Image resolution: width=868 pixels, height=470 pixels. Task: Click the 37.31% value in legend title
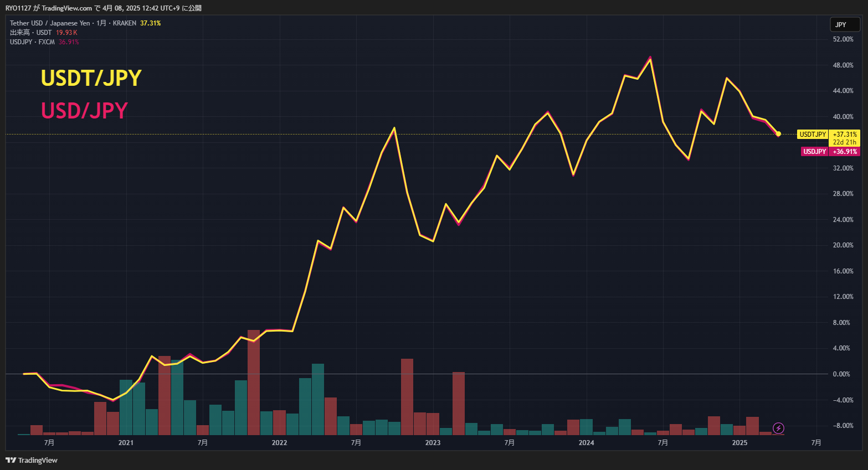point(150,23)
